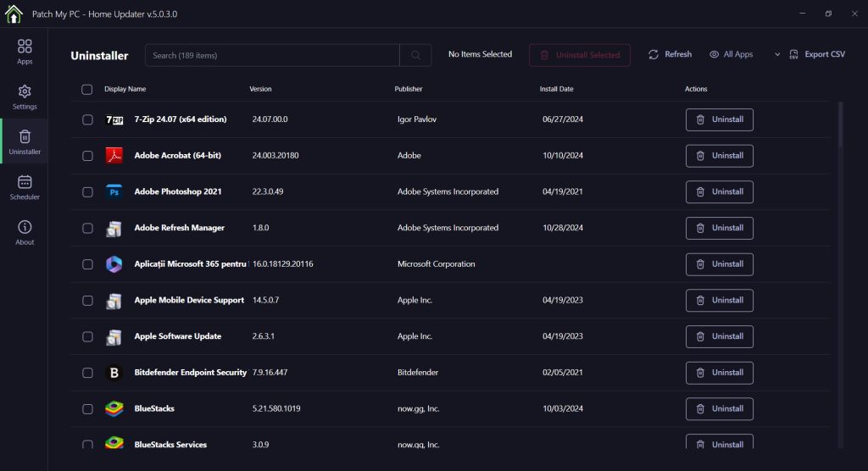The image size is (868, 471).
Task: Click the Apple Mobile Device Support icon
Action: pyautogui.click(x=114, y=301)
